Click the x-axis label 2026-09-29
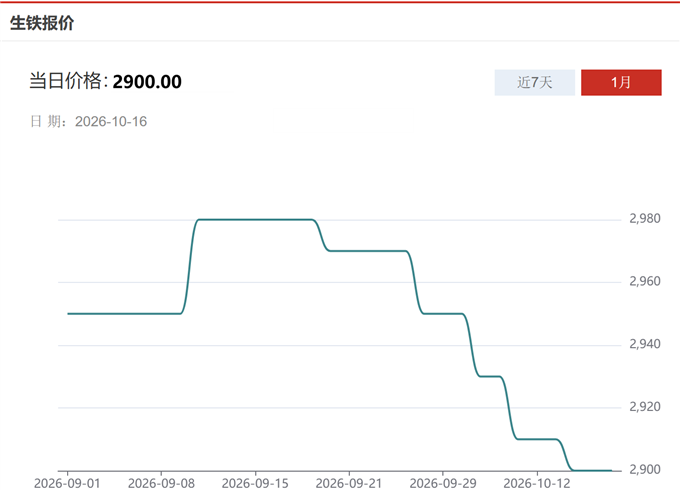Screen dimensions: 680x490 (x=443, y=483)
